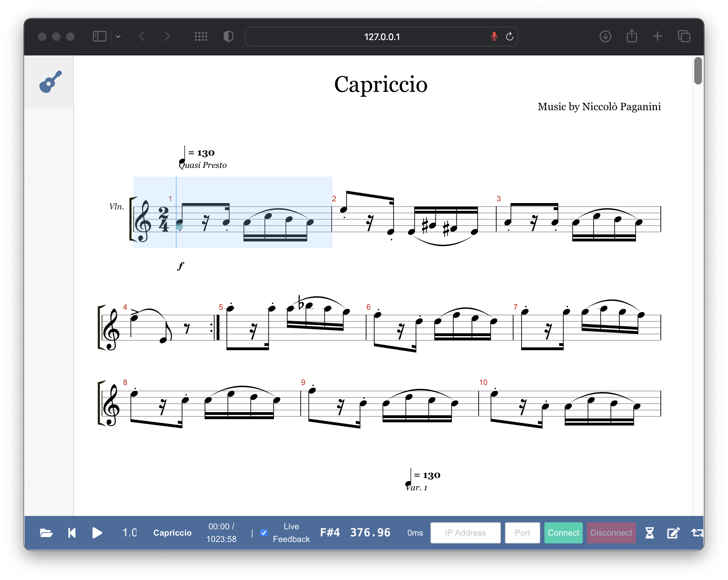Screen dimensions: 728x580
Task: Click the Capriccio score title heading
Action: point(381,84)
